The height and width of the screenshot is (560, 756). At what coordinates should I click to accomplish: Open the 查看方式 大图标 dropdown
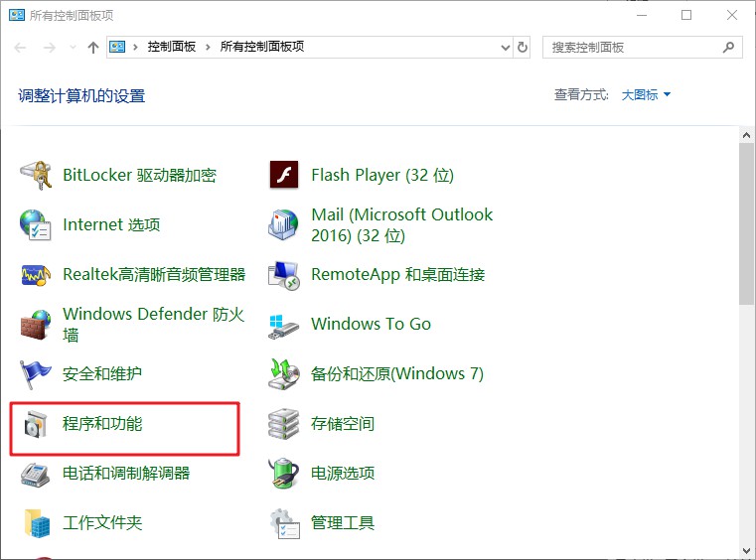click(646, 94)
